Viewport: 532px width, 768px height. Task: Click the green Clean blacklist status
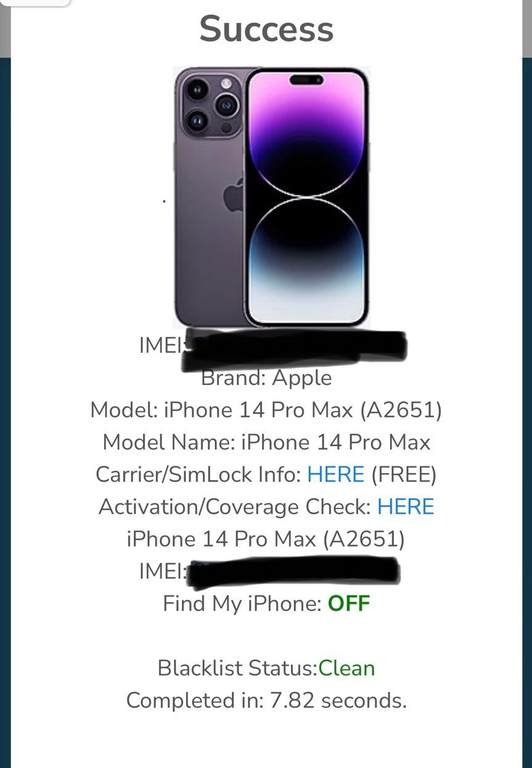(346, 668)
